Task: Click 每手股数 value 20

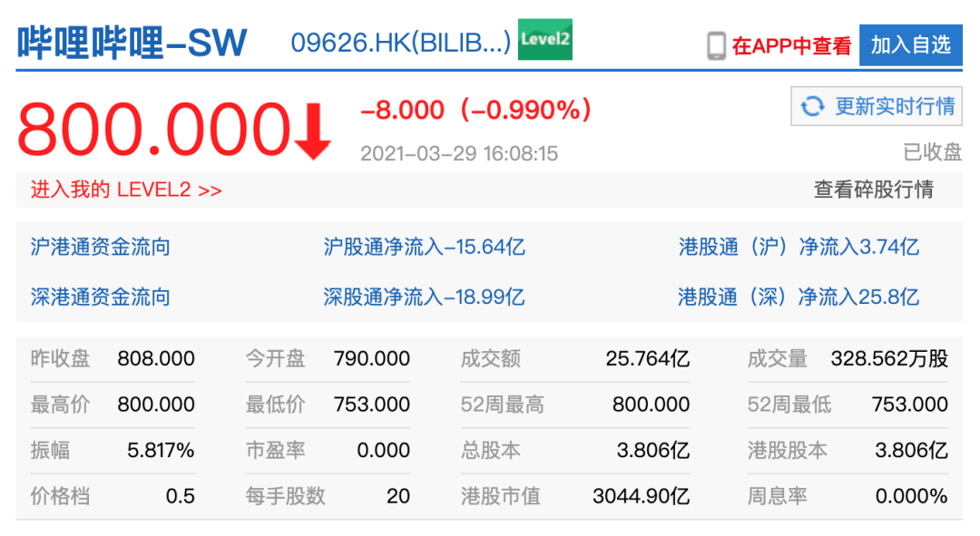Action: coord(398,496)
